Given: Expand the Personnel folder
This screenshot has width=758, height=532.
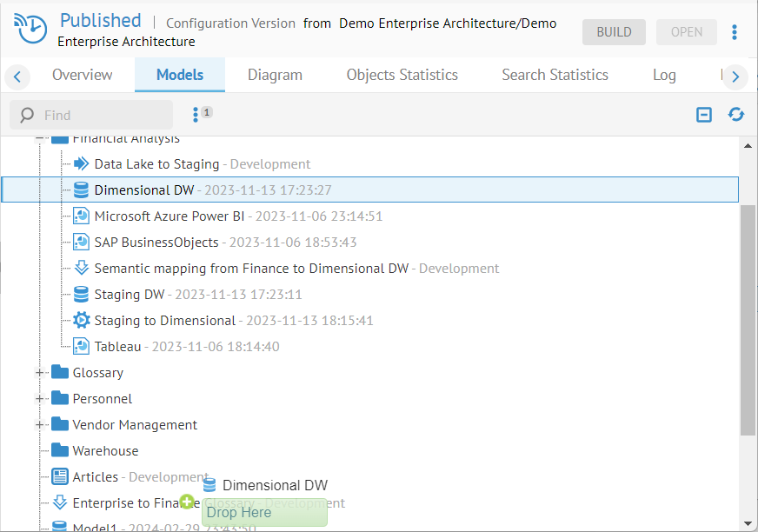Looking at the screenshot, I should click(39, 399).
